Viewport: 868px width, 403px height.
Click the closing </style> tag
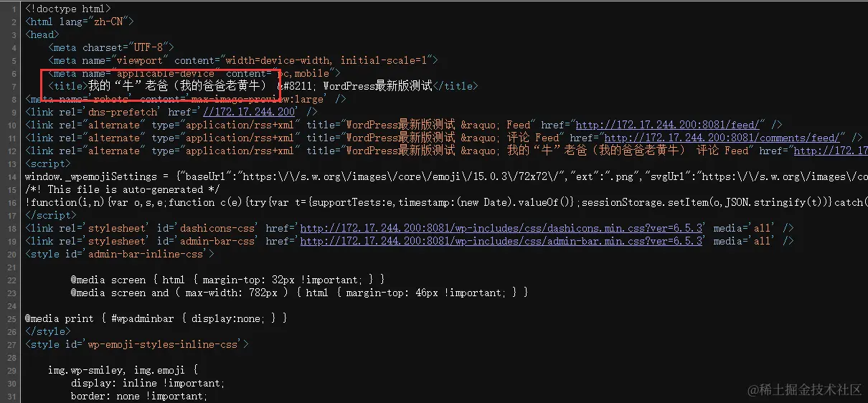coord(48,331)
